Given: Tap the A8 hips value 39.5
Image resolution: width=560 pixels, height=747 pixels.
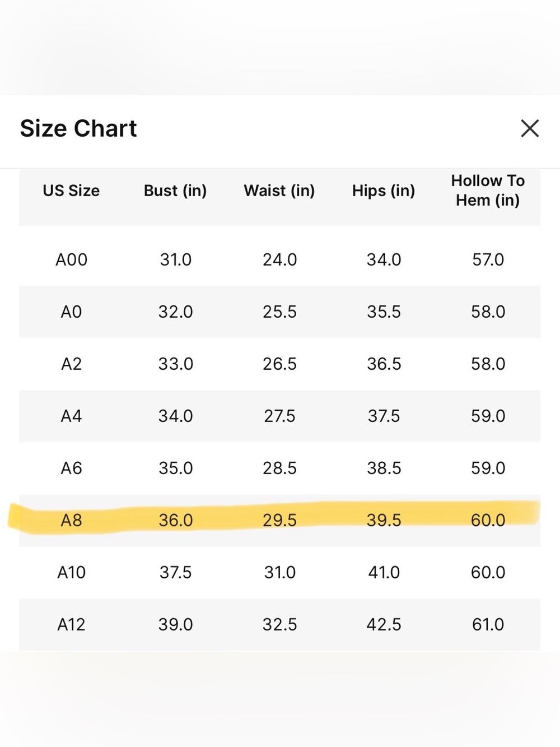Looking at the screenshot, I should tap(384, 520).
